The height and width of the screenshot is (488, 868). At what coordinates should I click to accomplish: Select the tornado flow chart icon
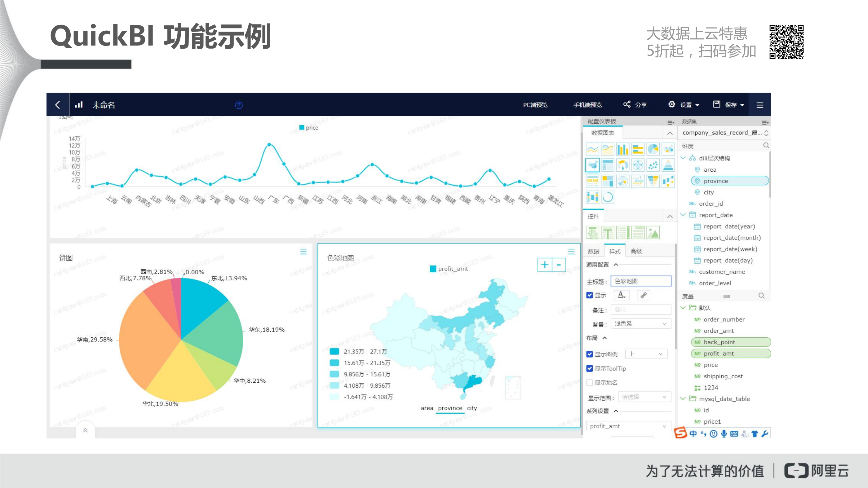pos(668,181)
